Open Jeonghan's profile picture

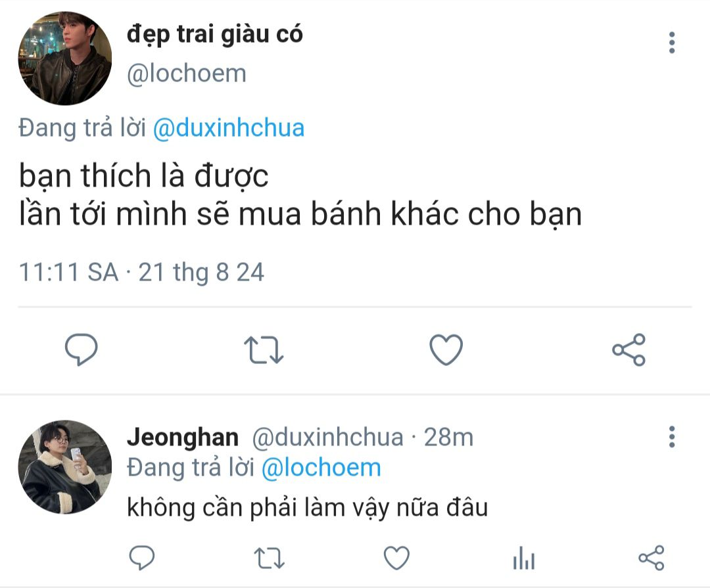click(64, 467)
